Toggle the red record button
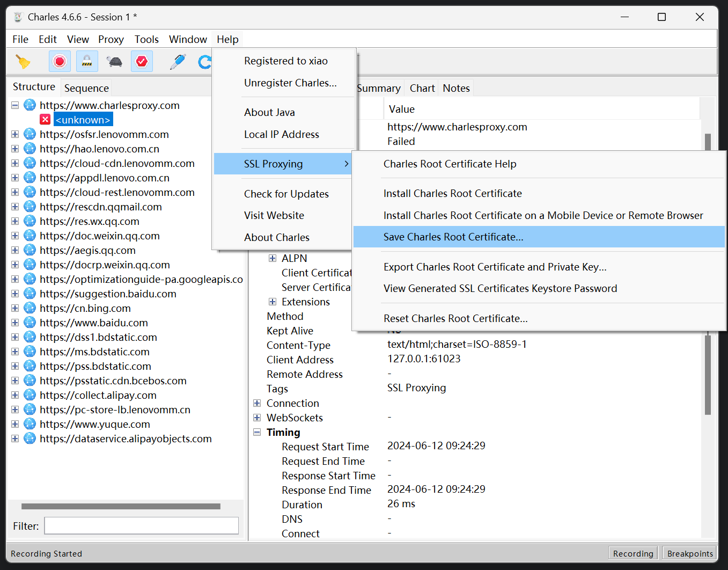Screen dimensions: 728x570 [x=60, y=62]
